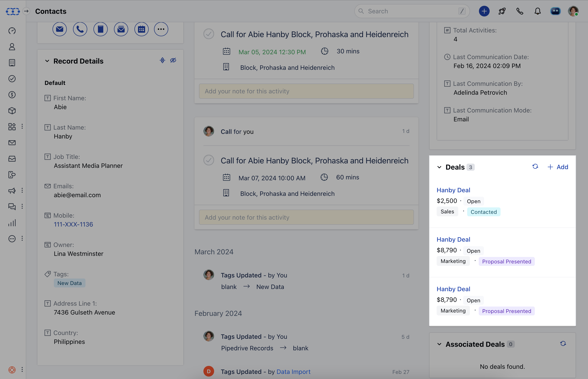588x379 pixels.
Task: Open apps grid sidebar options menu
Action: (22, 126)
